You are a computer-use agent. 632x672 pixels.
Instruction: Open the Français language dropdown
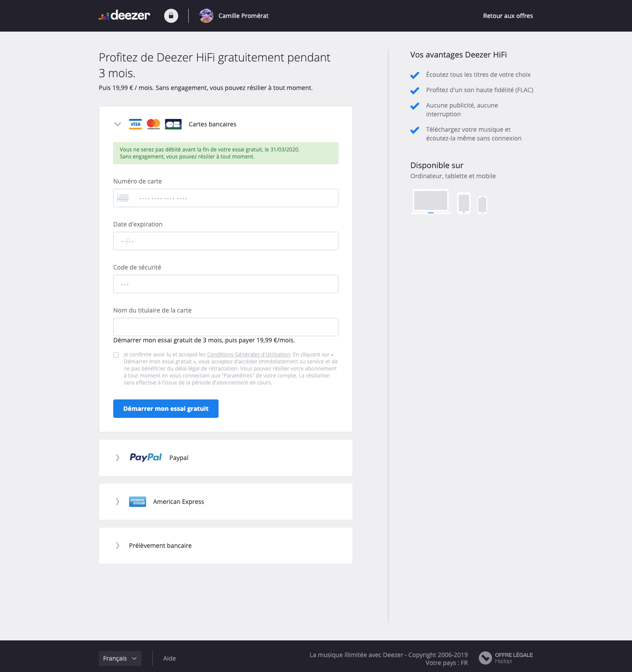(x=120, y=658)
